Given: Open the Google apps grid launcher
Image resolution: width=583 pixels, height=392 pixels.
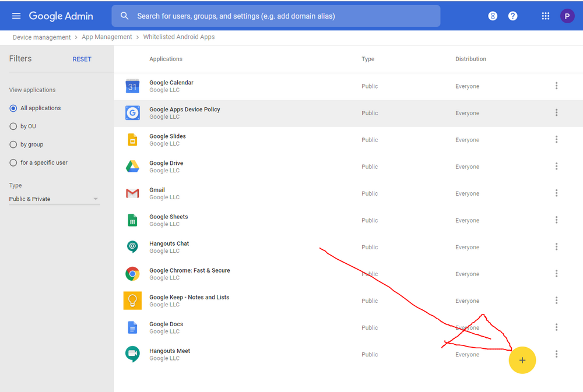Looking at the screenshot, I should 546,16.
